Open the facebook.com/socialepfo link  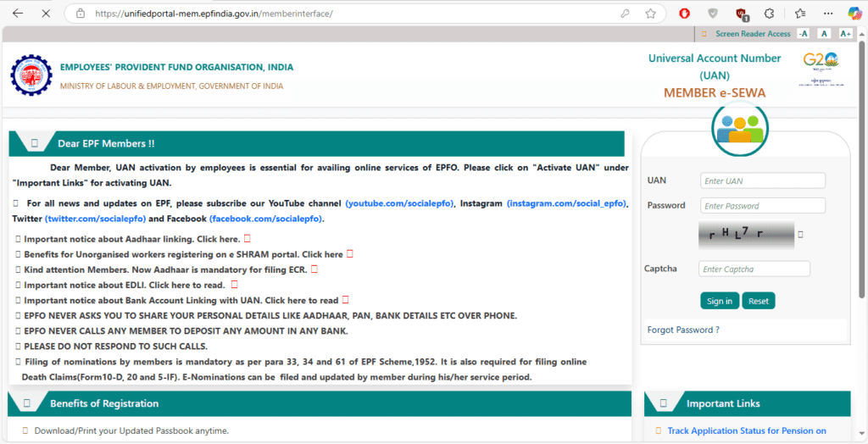pyautogui.click(x=265, y=219)
